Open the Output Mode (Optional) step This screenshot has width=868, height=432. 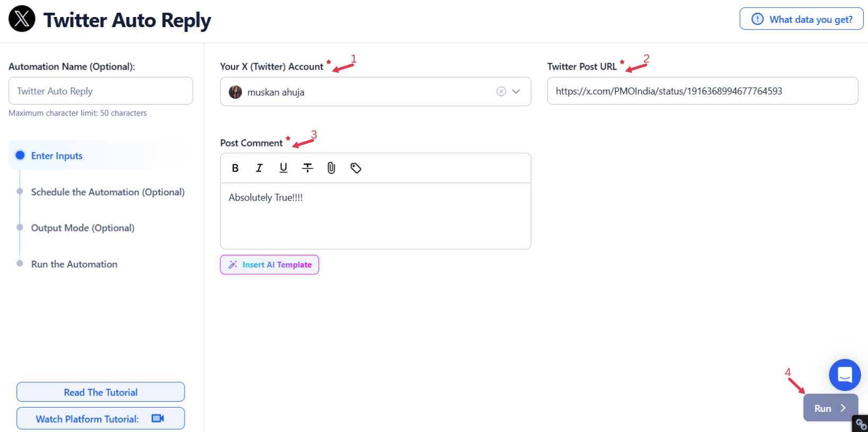[x=83, y=228]
